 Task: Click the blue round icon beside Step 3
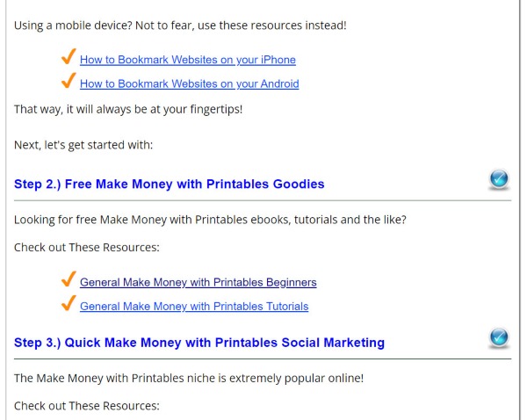[498, 337]
